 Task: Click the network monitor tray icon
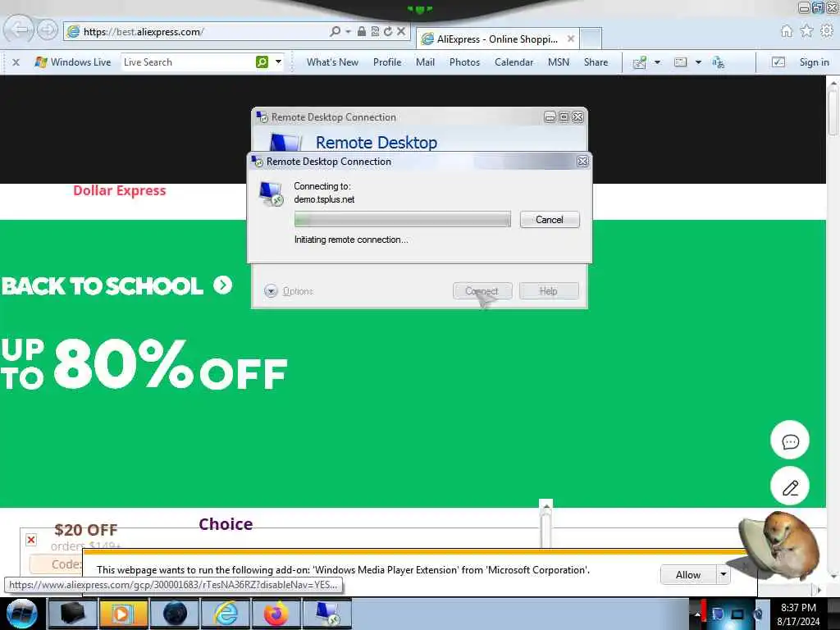pyautogui.click(x=737, y=614)
